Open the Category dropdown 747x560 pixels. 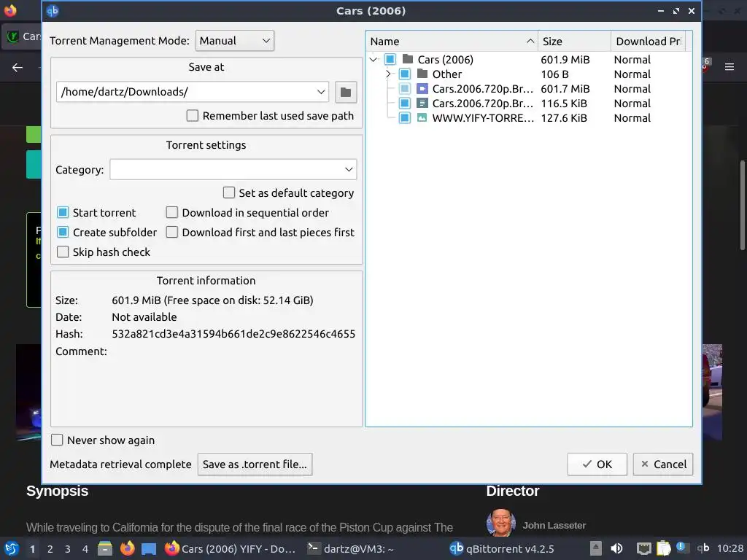tap(233, 169)
